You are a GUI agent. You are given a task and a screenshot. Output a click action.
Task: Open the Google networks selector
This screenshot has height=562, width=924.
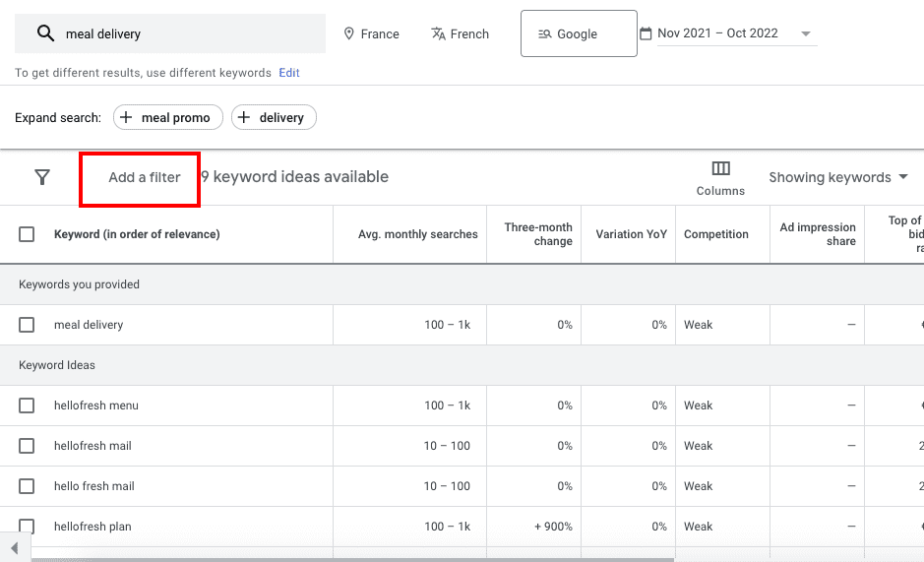coord(579,33)
